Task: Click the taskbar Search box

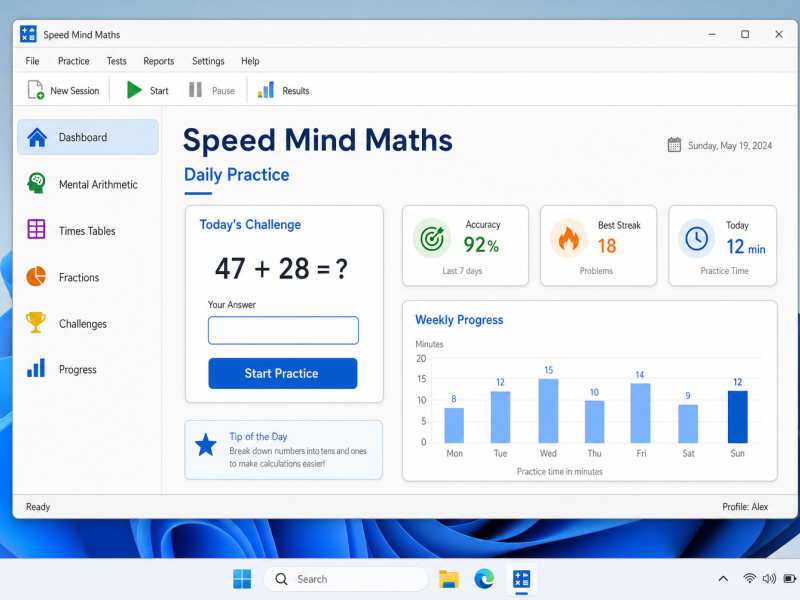Action: click(x=345, y=579)
